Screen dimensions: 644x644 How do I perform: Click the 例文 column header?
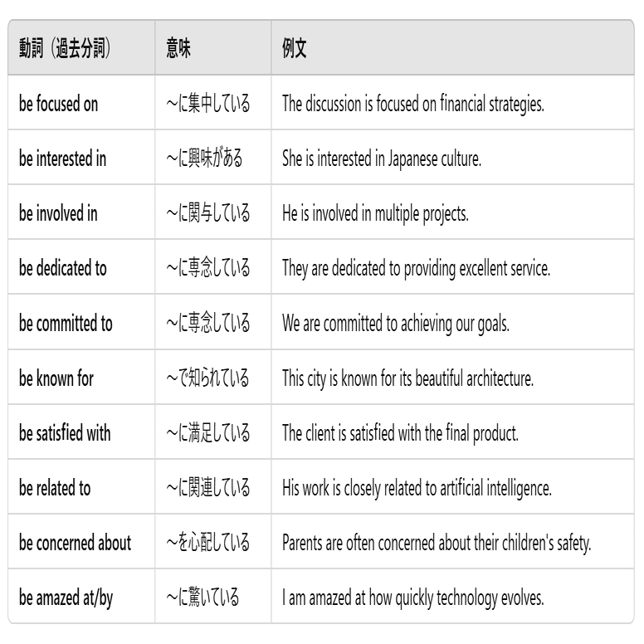tap(295, 48)
